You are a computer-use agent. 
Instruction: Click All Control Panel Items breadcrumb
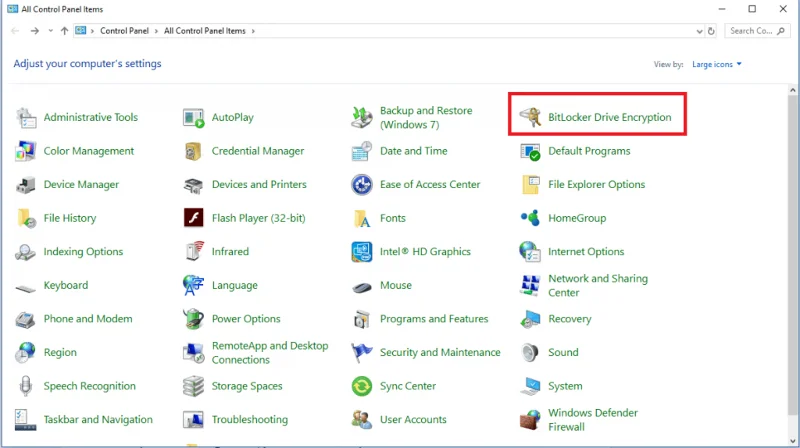pyautogui.click(x=205, y=31)
